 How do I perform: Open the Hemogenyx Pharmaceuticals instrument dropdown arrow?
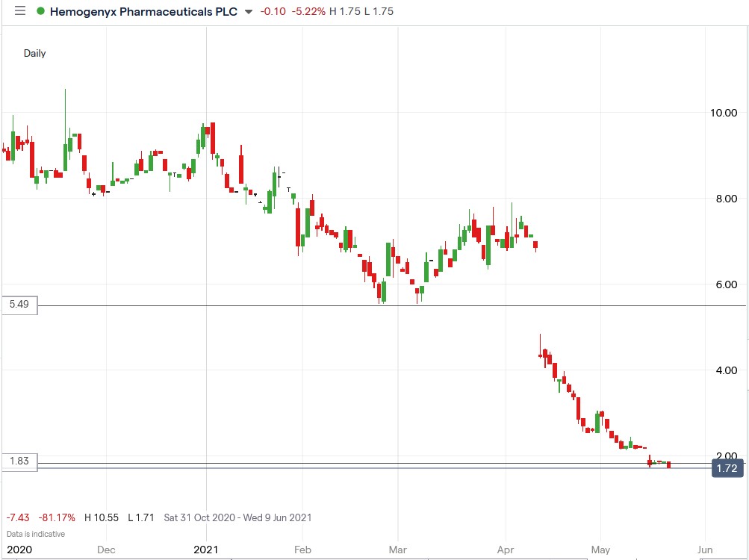248,13
